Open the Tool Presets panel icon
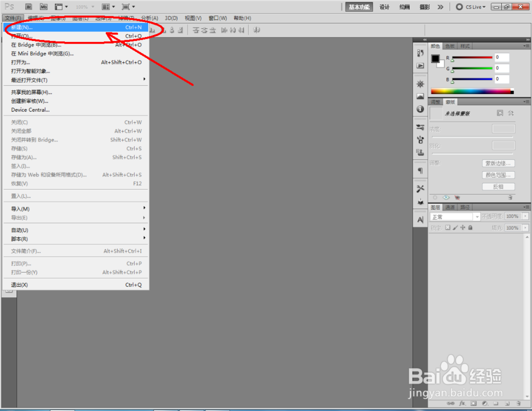532x411 pixels. pyautogui.click(x=420, y=127)
